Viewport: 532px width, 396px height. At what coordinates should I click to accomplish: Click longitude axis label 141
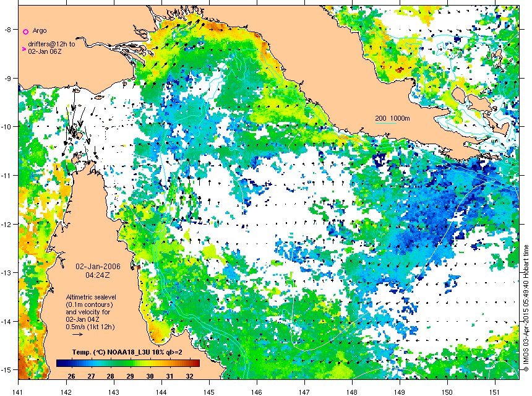coord(18,392)
